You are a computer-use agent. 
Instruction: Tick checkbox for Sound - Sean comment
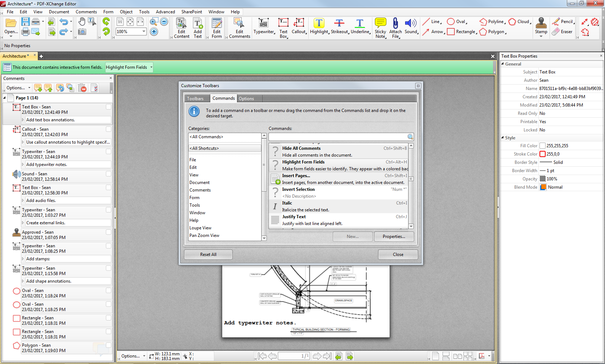tap(108, 174)
